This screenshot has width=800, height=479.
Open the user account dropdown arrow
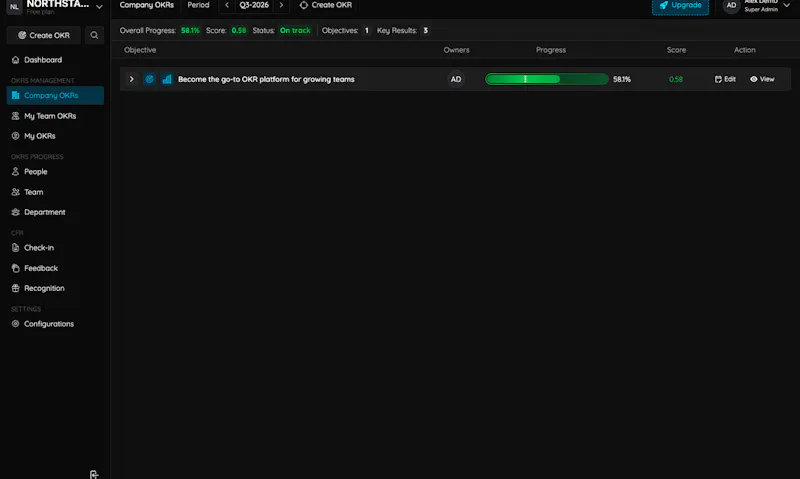[786, 5]
